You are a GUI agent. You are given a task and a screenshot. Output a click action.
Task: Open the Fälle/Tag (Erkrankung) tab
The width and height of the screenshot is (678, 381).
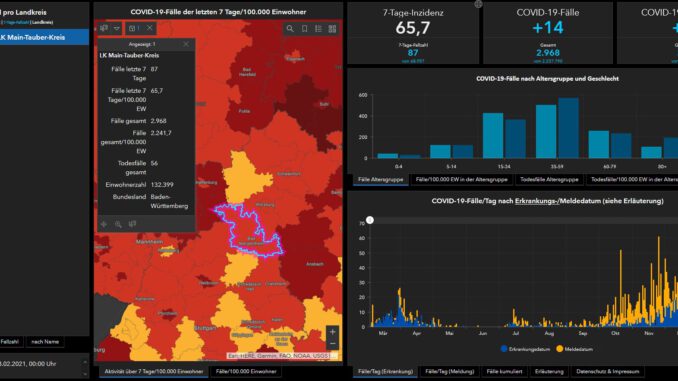385,371
